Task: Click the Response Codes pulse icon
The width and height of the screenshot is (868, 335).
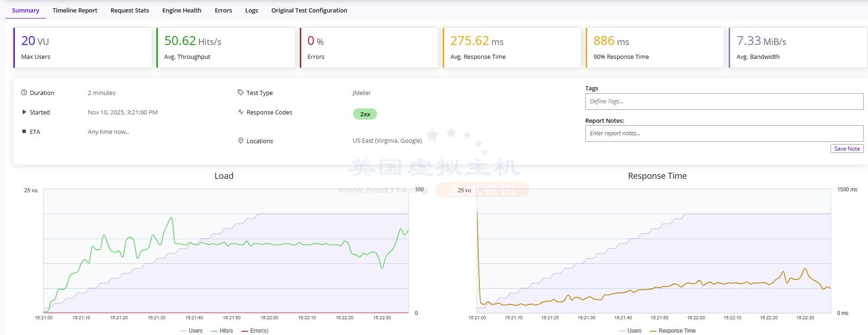Action: [x=241, y=112]
